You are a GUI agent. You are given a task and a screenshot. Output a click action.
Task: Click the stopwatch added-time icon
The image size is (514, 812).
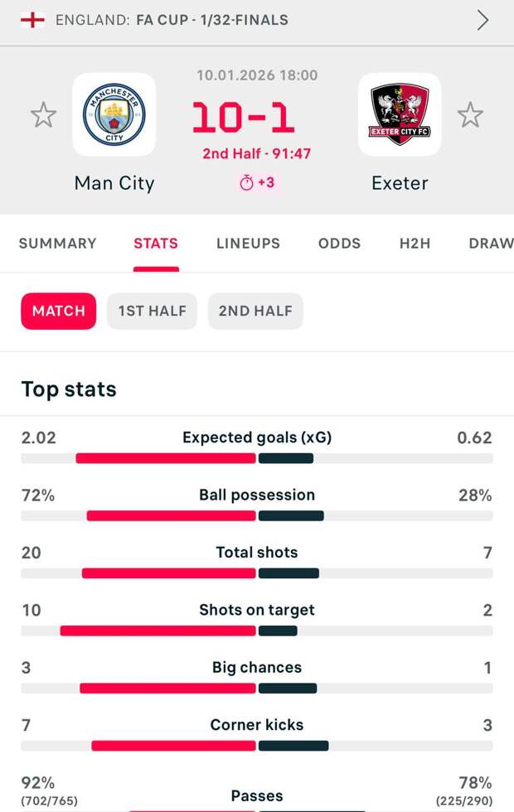246,183
